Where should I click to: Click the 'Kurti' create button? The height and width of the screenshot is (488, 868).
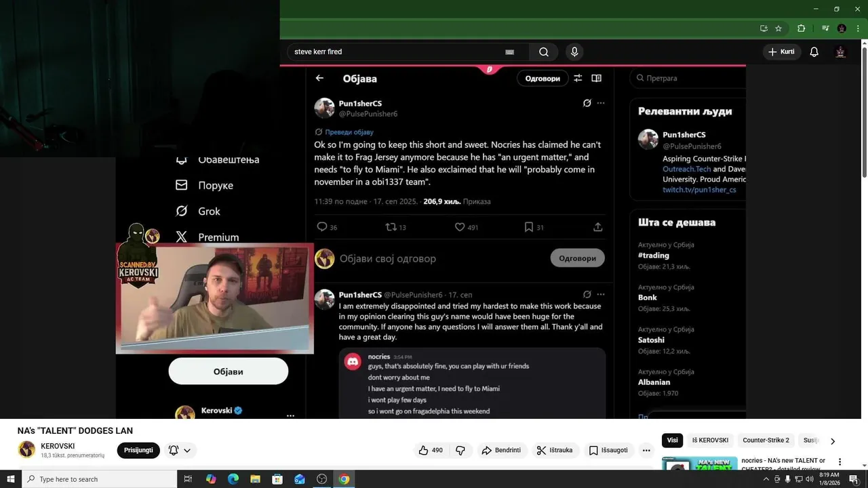[782, 52]
